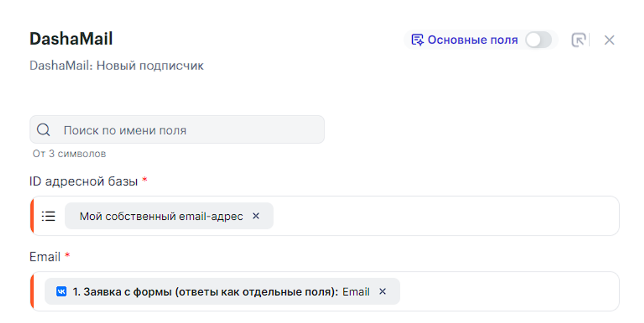Click the VK icon in the Email chip
This screenshot has width=644, height=323.
point(61,292)
